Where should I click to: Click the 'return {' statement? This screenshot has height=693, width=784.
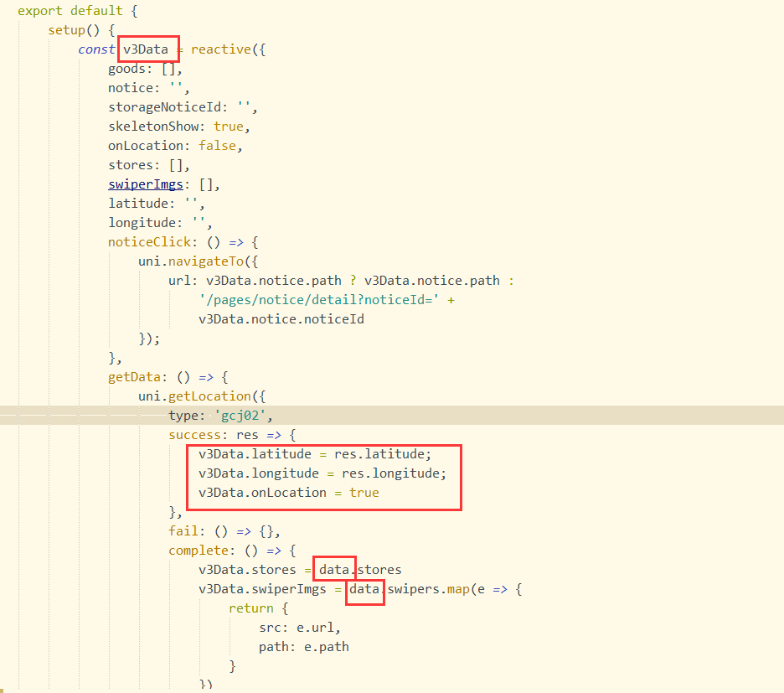258,608
